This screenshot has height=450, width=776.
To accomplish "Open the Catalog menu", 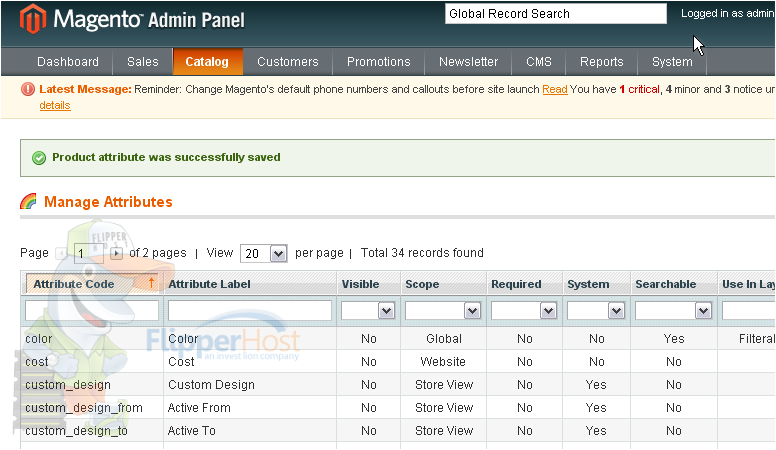I will (x=207, y=62).
